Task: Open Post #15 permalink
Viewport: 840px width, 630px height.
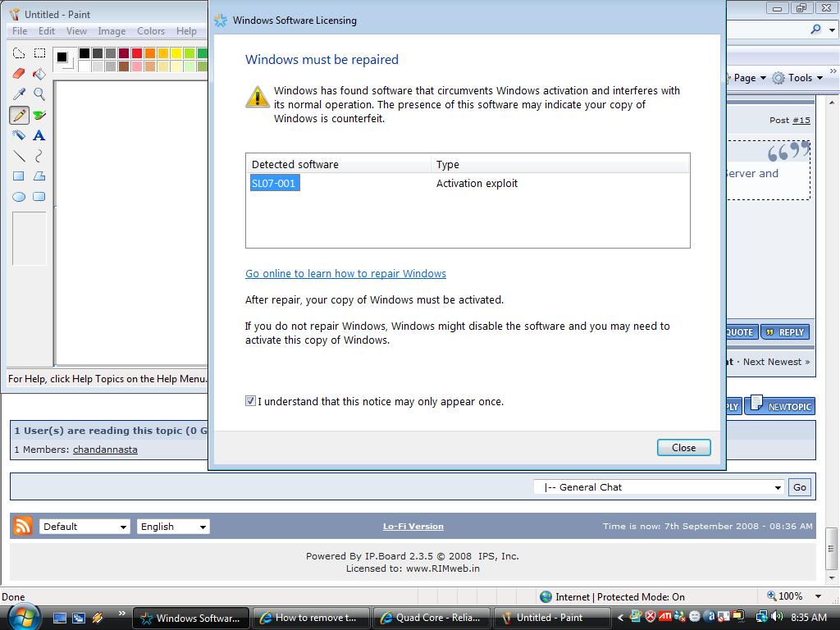Action: point(801,120)
